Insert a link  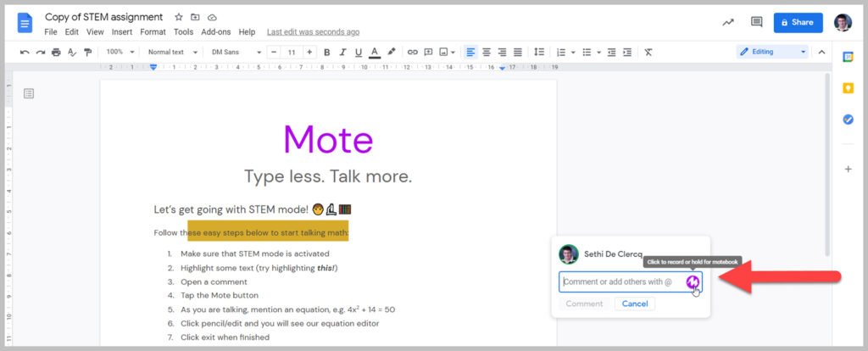413,52
